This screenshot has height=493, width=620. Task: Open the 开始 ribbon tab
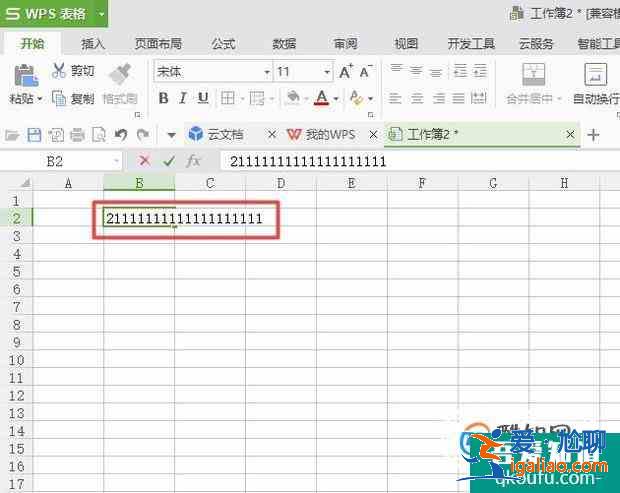(32, 43)
